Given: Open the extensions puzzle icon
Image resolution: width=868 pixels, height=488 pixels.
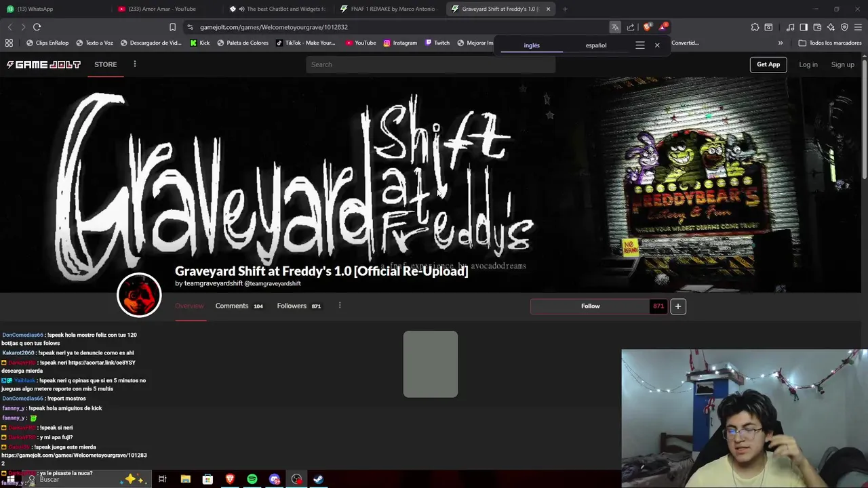Looking at the screenshot, I should click(x=755, y=27).
